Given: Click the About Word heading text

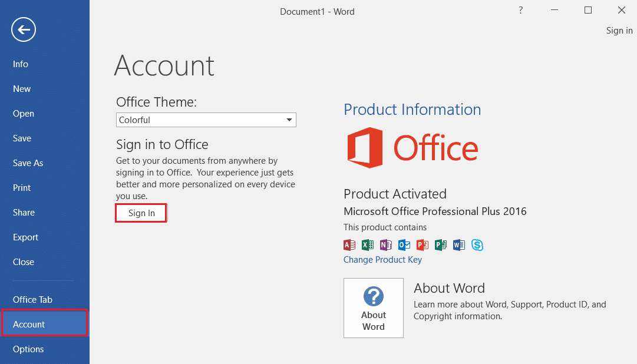Looking at the screenshot, I should click(449, 288).
